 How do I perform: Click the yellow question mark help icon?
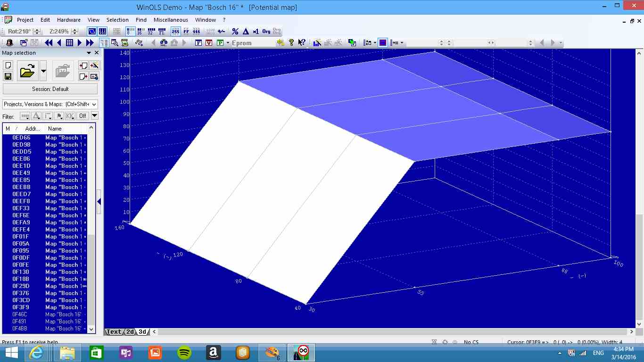[291, 43]
